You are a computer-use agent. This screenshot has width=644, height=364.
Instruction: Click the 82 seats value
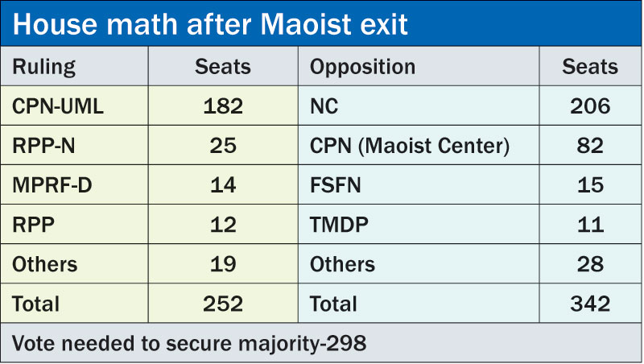589,146
